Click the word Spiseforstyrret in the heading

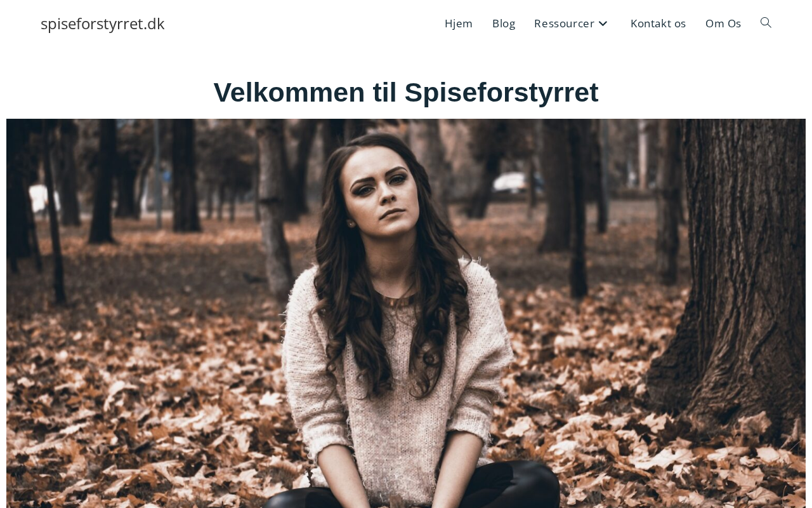pyautogui.click(x=502, y=93)
